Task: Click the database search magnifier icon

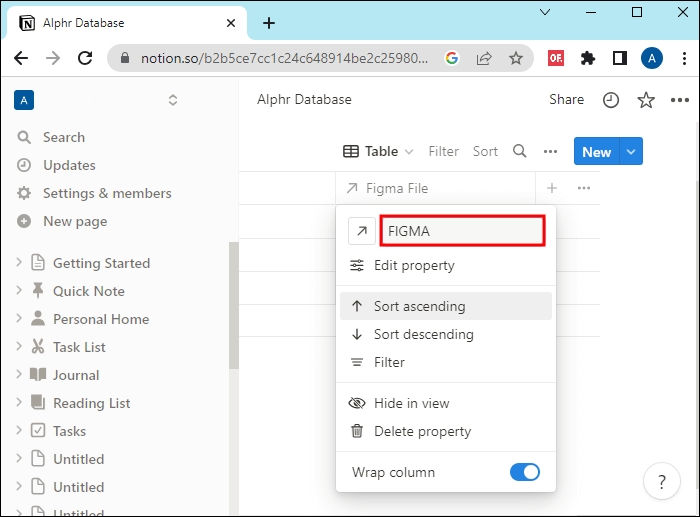Action: coord(519,151)
